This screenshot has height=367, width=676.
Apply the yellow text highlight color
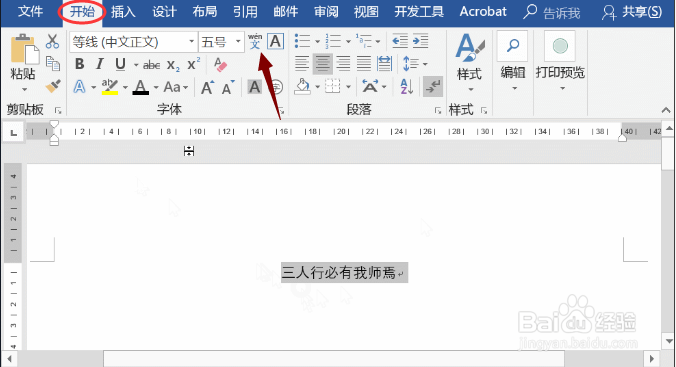(x=110, y=87)
